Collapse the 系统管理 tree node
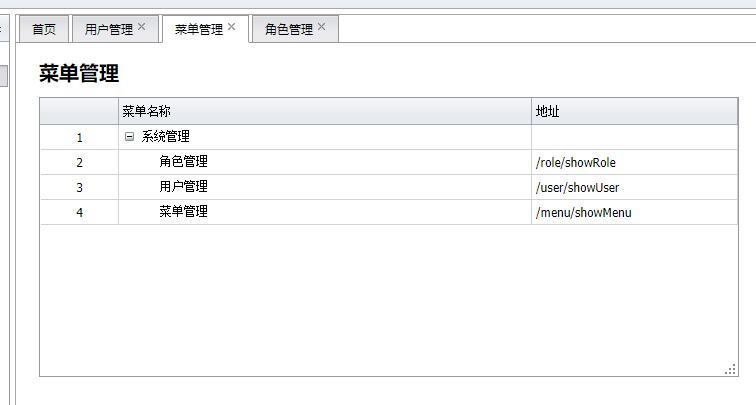The image size is (756, 405). 129,136
